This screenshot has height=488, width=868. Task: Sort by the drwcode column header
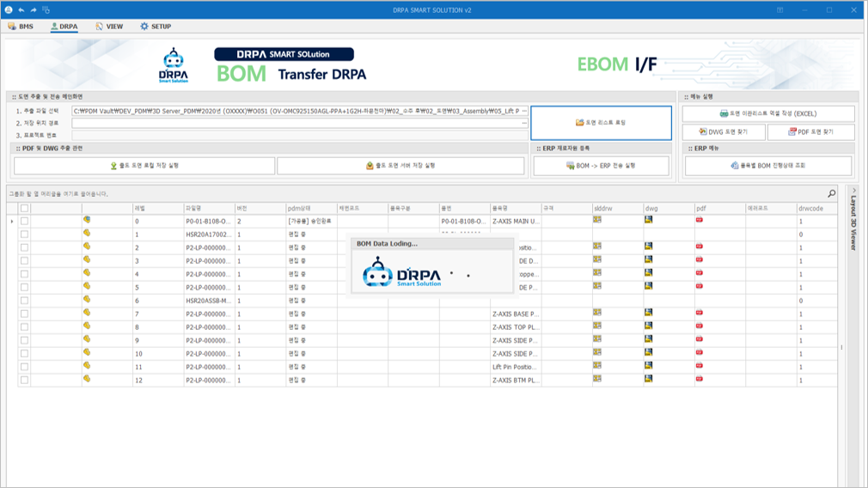tap(816, 209)
